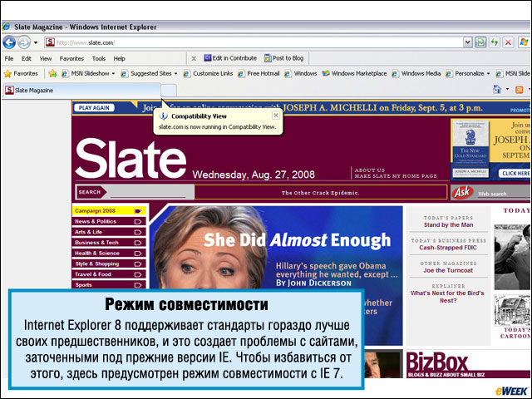
Task: Click She Did Almost Enough headline
Action: [x=298, y=240]
